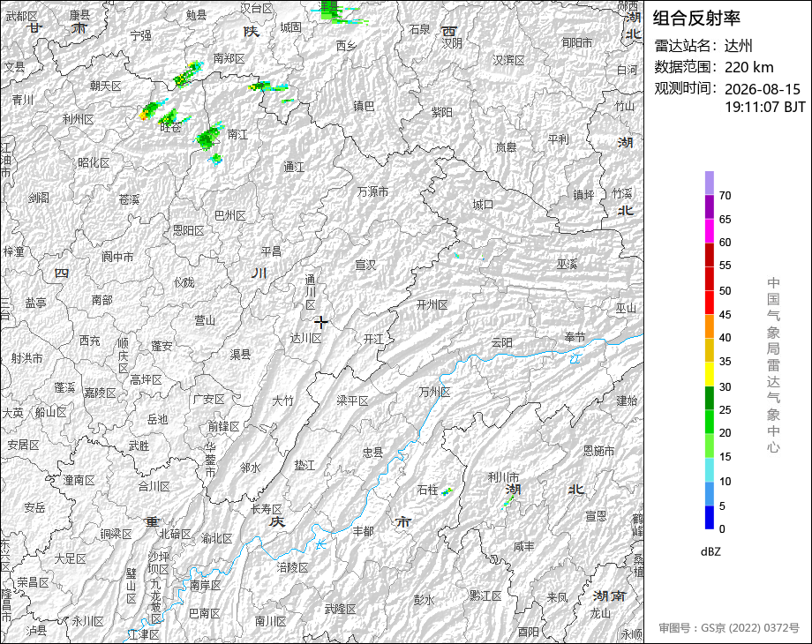Select the 中国气象局雷达气象中心 vertical text
812x644 pixels.
point(773,365)
